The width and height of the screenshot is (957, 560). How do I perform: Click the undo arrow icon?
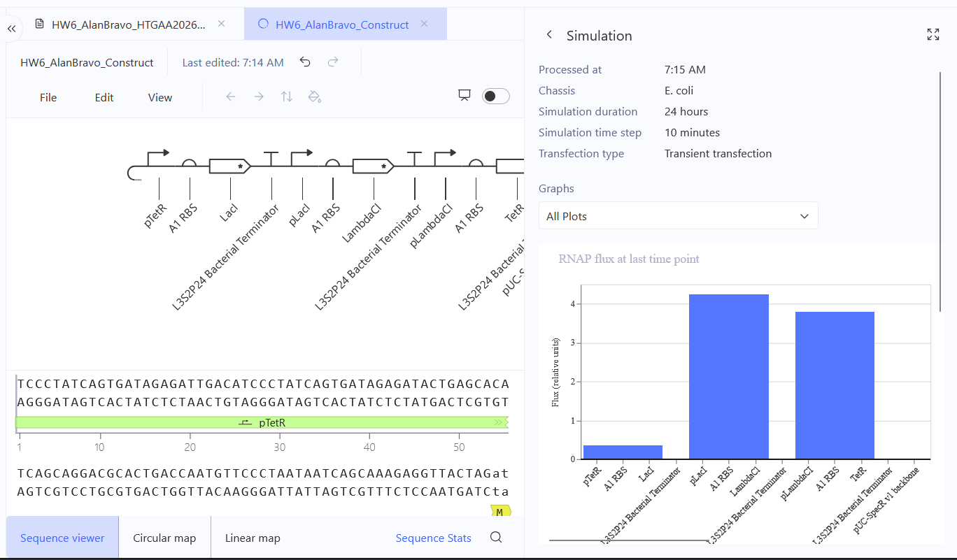click(305, 62)
